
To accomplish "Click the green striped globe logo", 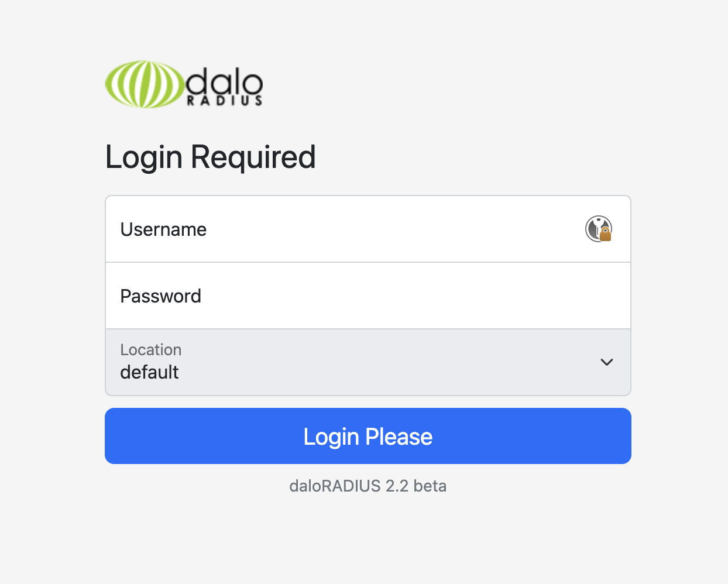I will tap(144, 84).
